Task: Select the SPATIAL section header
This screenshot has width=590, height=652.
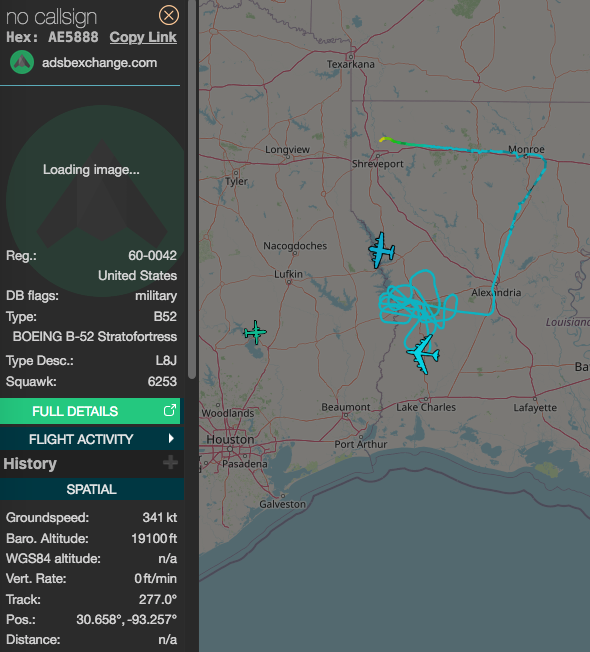Action: [91, 489]
